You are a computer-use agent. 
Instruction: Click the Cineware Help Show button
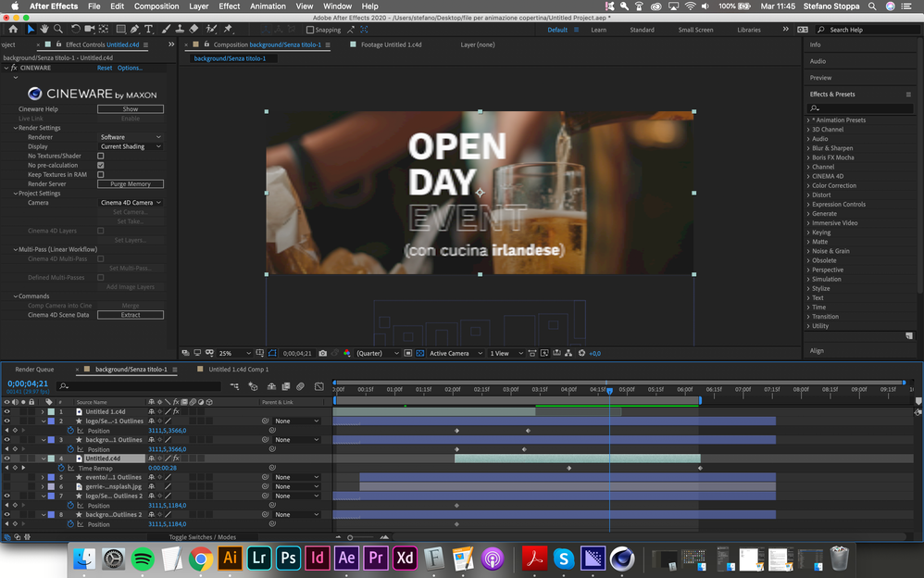(131, 109)
